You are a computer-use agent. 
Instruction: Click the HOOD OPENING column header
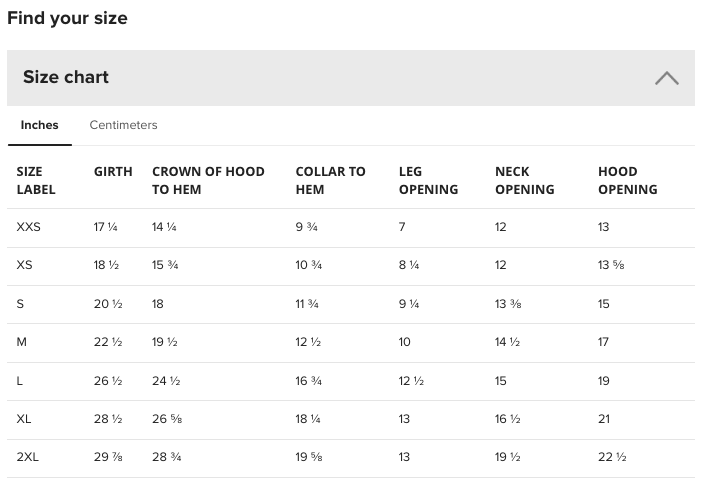tap(627, 180)
